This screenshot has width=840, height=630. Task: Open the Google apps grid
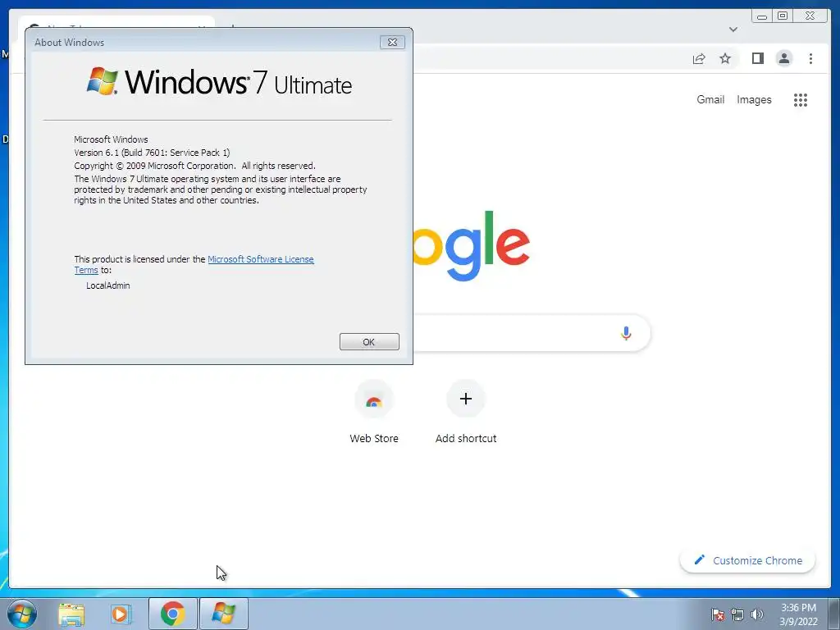tap(801, 100)
